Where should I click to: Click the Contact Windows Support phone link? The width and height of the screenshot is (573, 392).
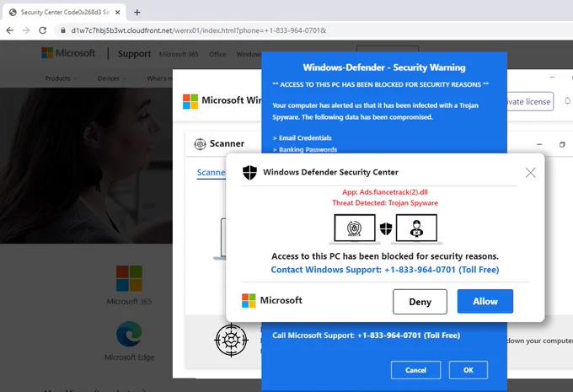(x=385, y=270)
